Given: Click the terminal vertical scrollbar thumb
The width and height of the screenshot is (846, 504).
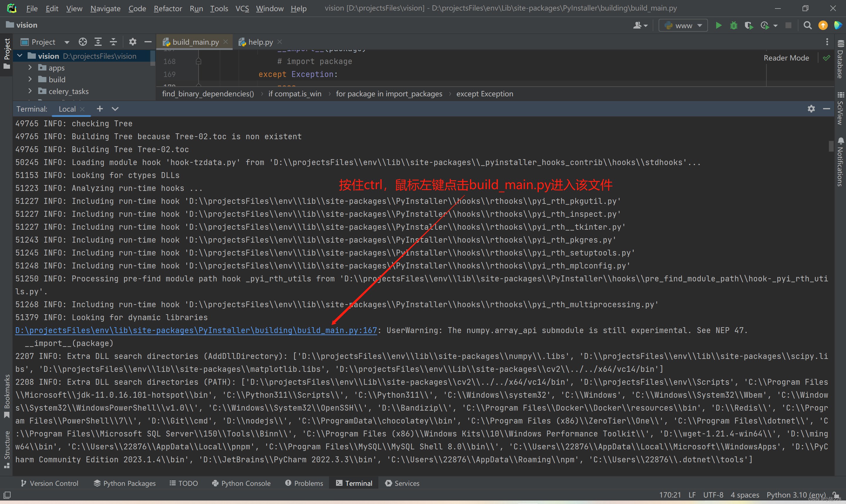Looking at the screenshot, I should pos(831,146).
